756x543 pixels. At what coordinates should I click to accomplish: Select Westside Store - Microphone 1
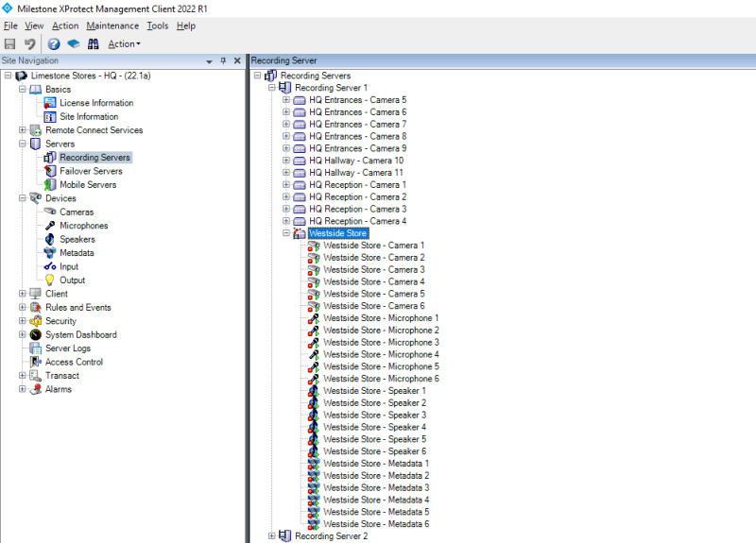(x=381, y=318)
